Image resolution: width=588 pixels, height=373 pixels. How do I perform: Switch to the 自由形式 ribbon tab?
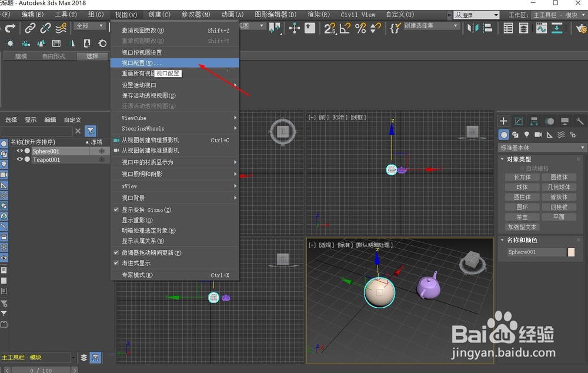click(54, 56)
